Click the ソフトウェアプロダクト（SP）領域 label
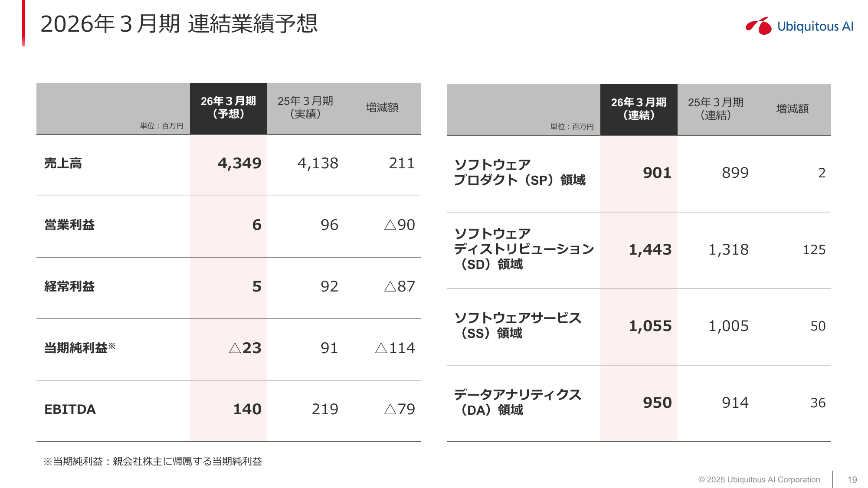868x488 pixels. point(519,173)
